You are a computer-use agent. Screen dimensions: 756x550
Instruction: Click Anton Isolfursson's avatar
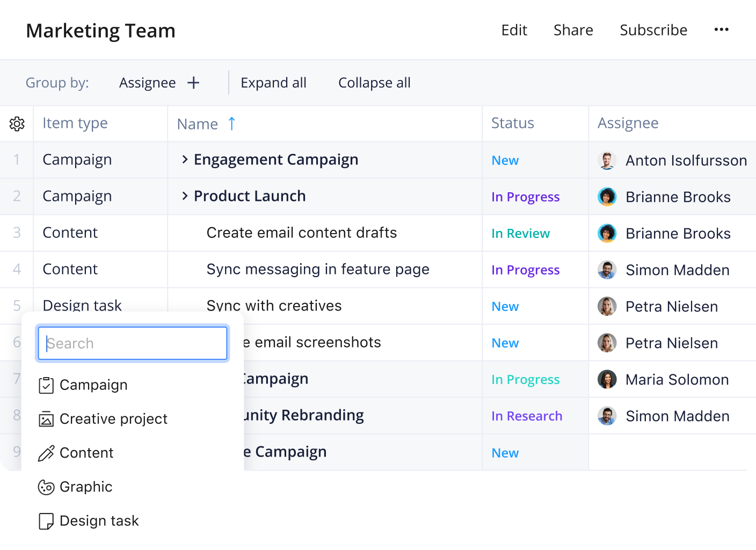click(607, 161)
